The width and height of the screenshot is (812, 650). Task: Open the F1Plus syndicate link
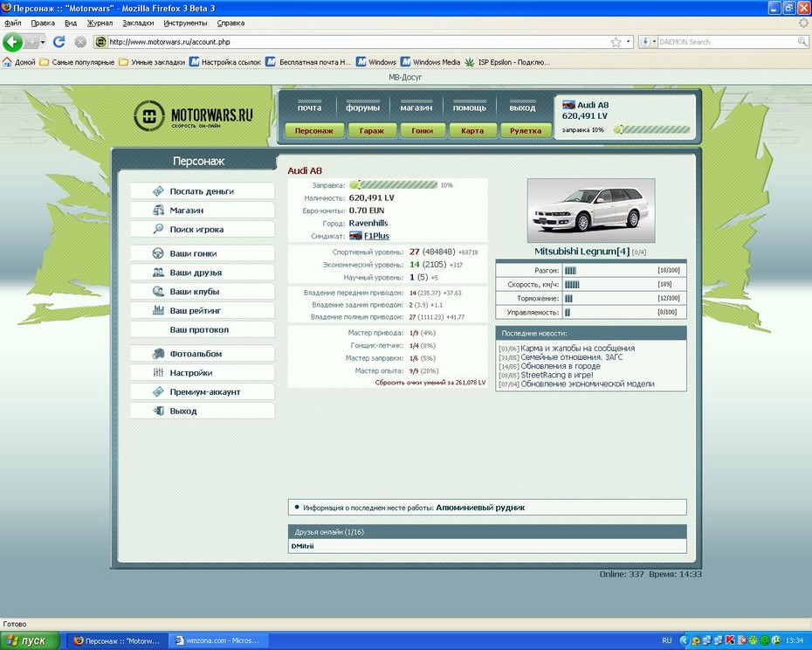click(x=376, y=236)
